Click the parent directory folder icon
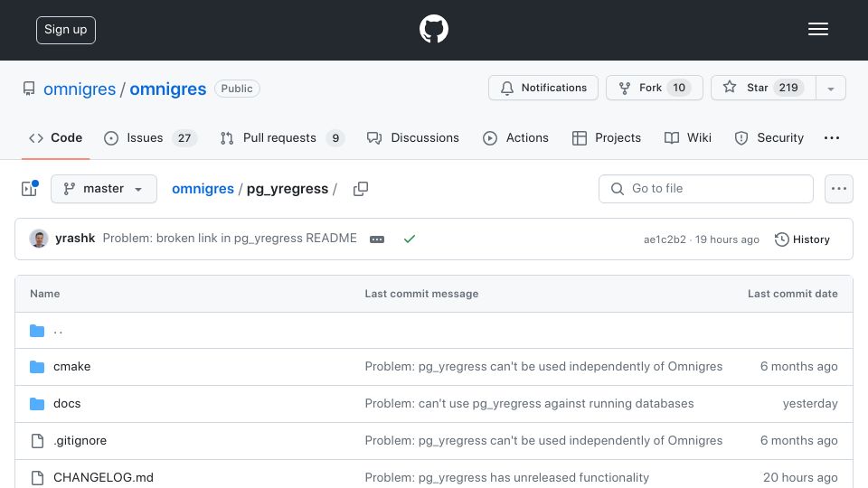 point(37,331)
